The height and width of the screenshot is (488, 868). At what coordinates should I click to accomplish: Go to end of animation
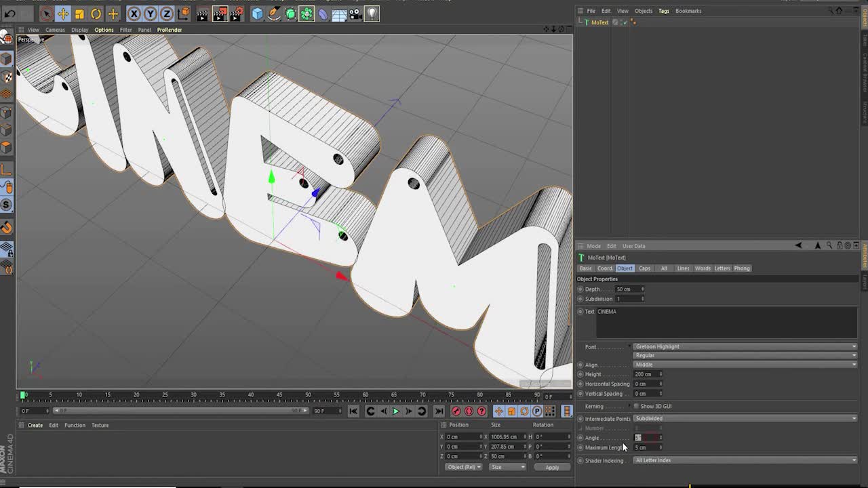(439, 411)
